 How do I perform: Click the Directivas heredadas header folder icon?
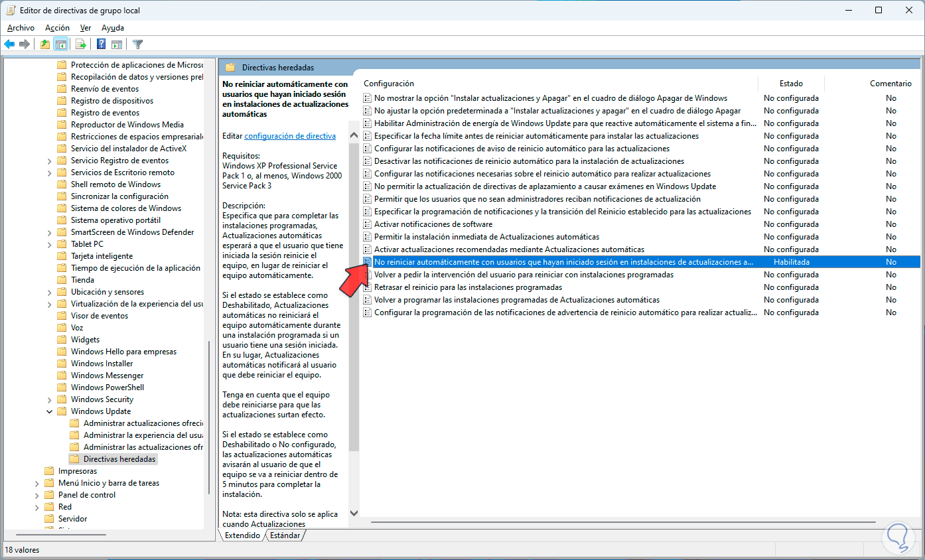pos(230,68)
